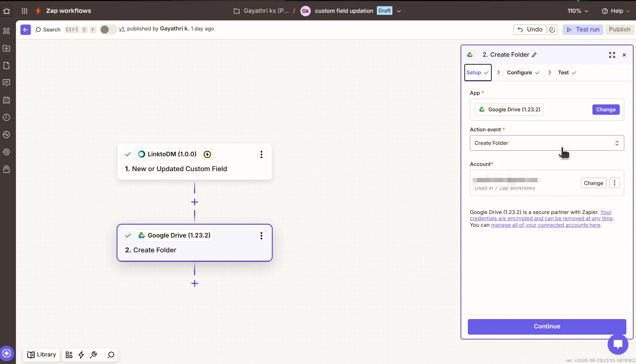
Task: Open manage all connected accounts link
Action: (546, 225)
